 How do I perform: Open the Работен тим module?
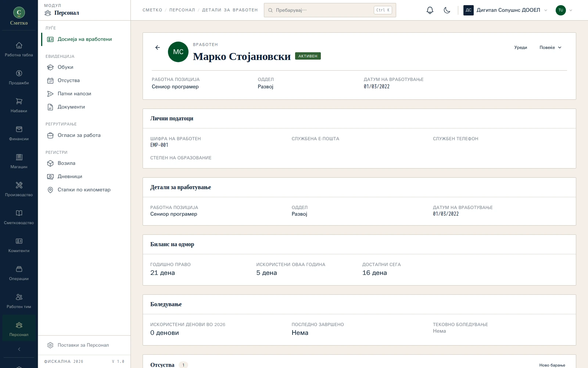click(19, 301)
